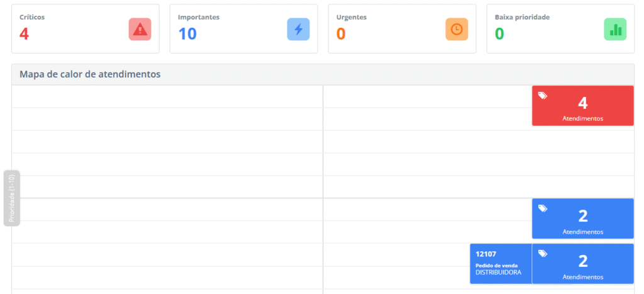Click the red warning triangle icon in Críticos
Screen dimensions: 644x294
click(x=140, y=30)
